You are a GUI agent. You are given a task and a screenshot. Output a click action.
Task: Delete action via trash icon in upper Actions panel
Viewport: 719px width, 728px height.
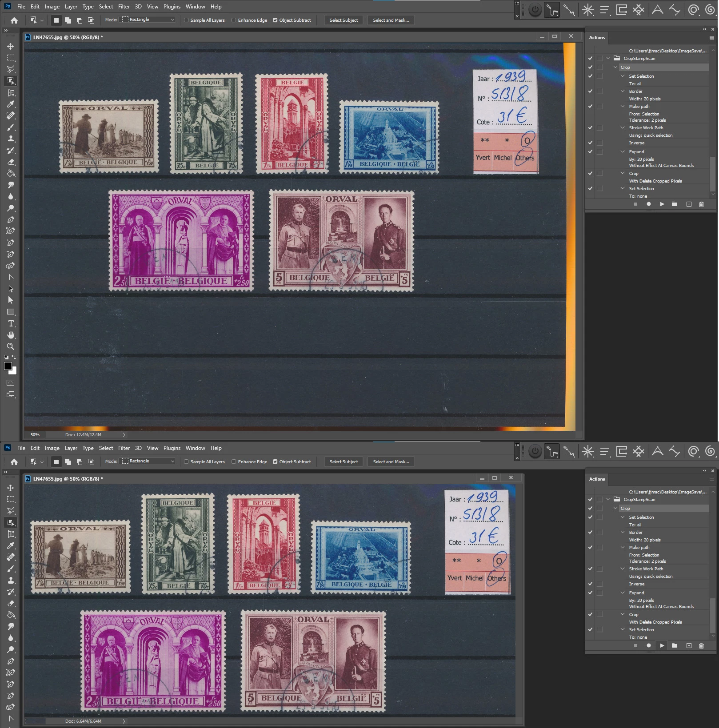click(701, 204)
